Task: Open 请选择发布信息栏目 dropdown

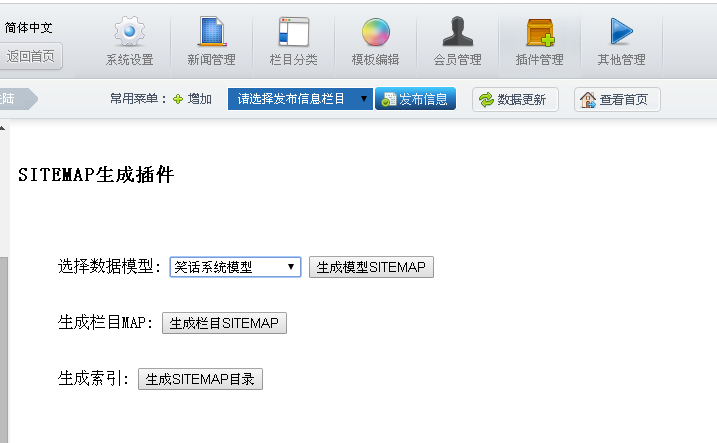Action: (300, 99)
